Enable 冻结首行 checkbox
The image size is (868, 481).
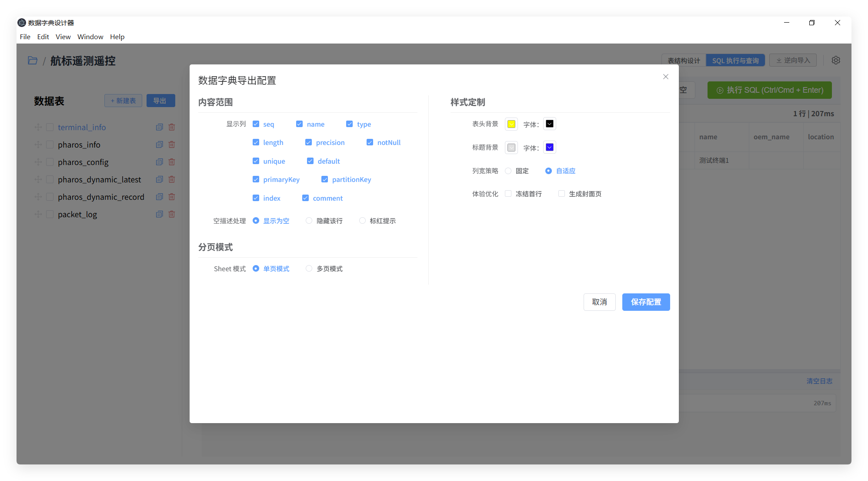coord(508,194)
